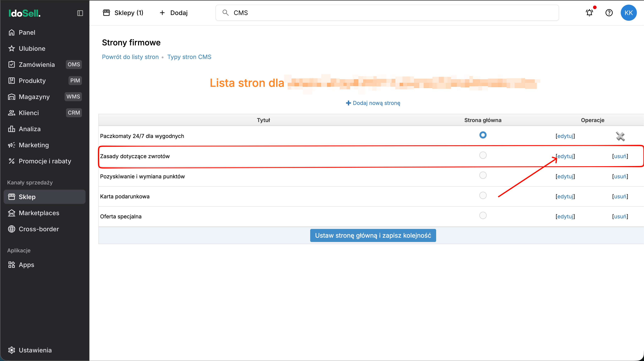Viewport: 644px width, 361px height.
Task: Open Magazyny WMS section
Action: click(x=45, y=97)
